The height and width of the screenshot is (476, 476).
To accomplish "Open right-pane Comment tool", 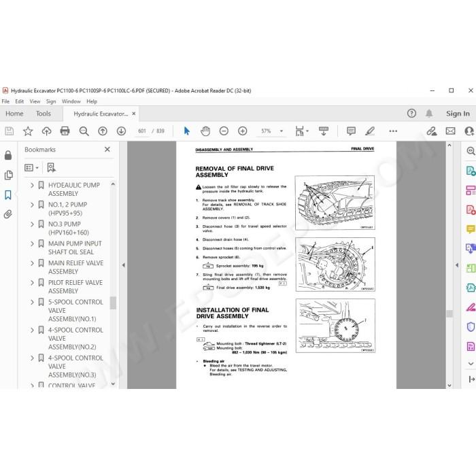I will (x=471, y=229).
